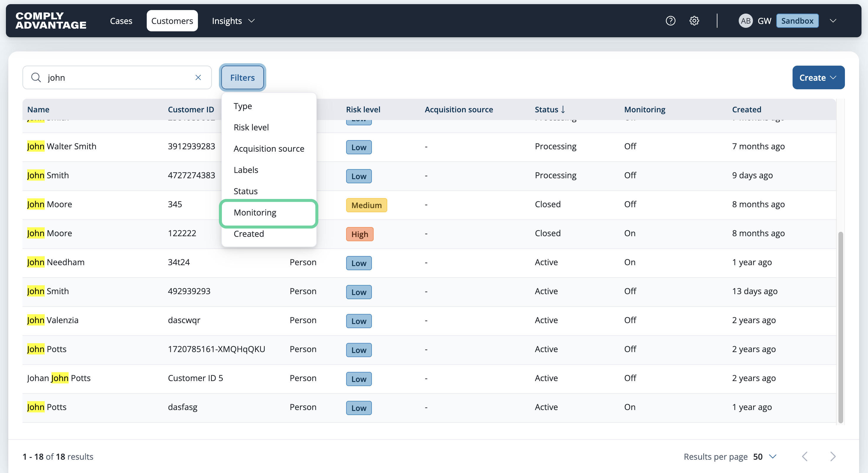Expand the account menu chevron

click(833, 21)
